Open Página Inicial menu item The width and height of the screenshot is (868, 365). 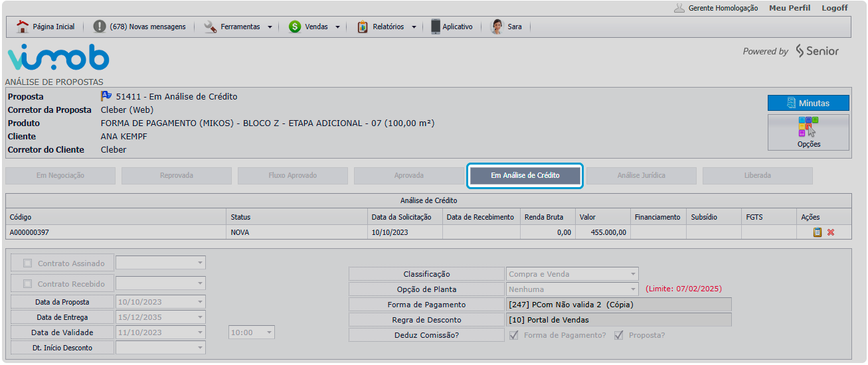point(53,27)
